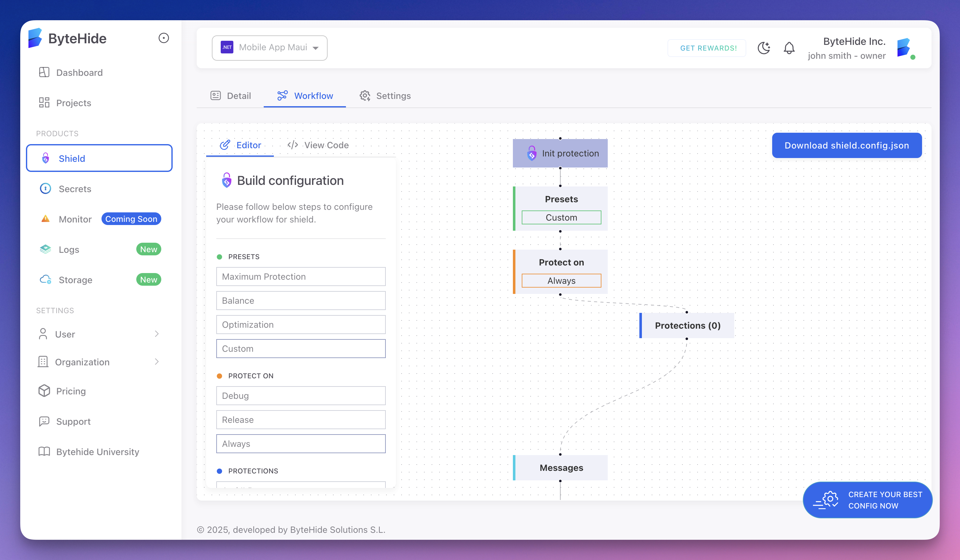Select the Always protect option
This screenshot has height=560, width=960.
[x=301, y=443]
